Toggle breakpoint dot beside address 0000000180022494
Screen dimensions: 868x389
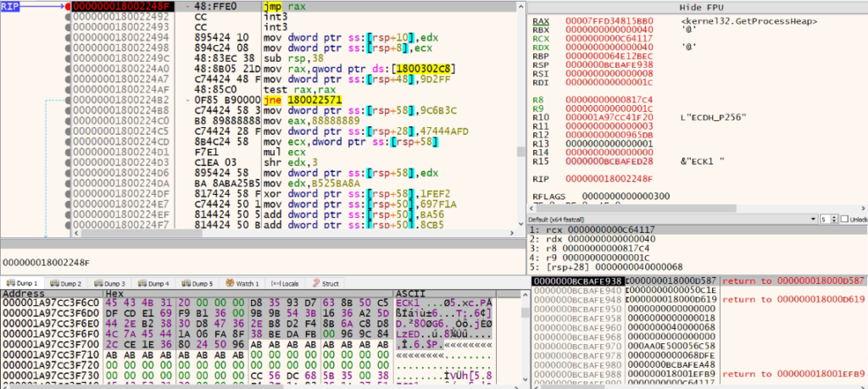[68, 37]
